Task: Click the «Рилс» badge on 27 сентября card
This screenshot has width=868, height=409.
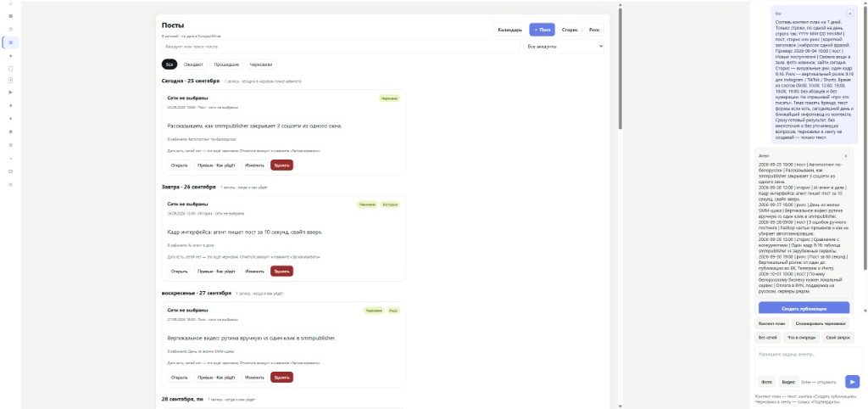Action: [393, 311]
